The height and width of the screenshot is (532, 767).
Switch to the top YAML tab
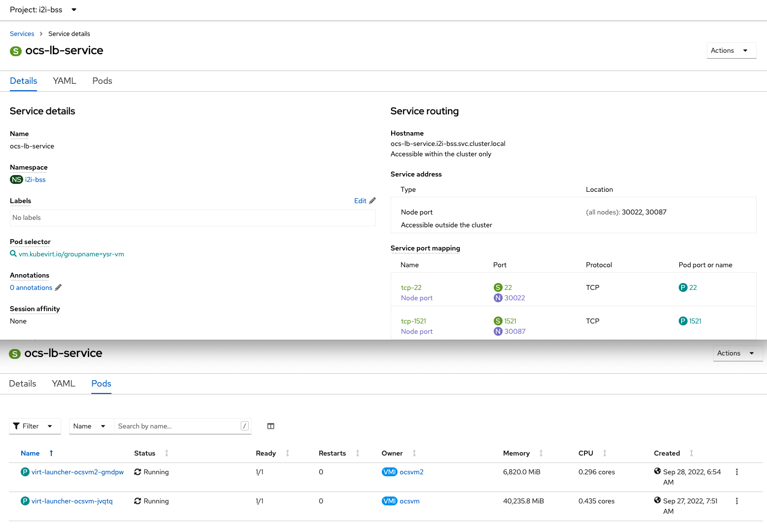coord(65,81)
